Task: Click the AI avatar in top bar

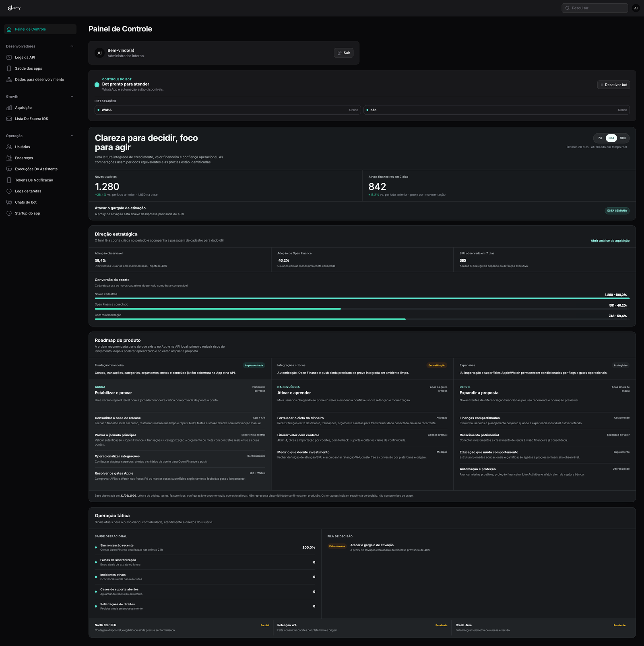Action: (636, 8)
